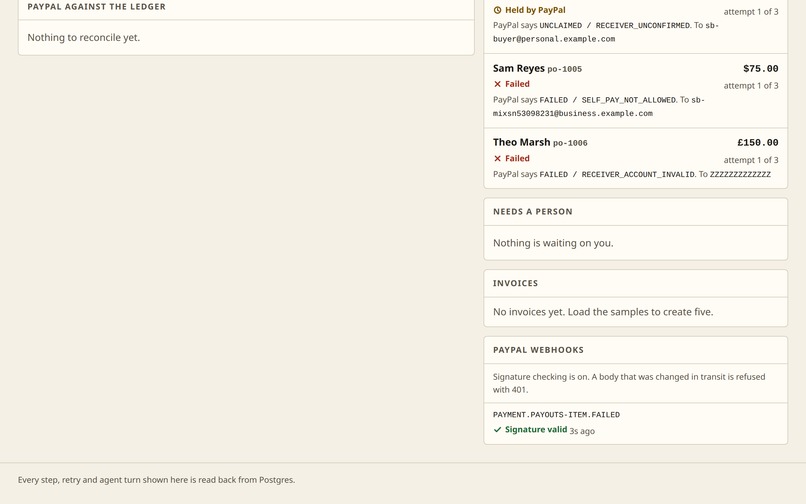Click the po-1006 payout ID
The image size is (806, 504).
click(x=570, y=143)
